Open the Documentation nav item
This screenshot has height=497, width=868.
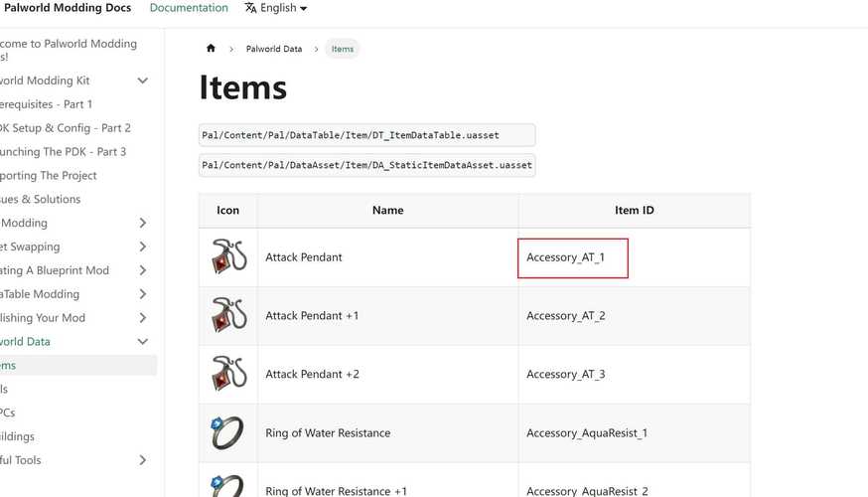coord(189,8)
